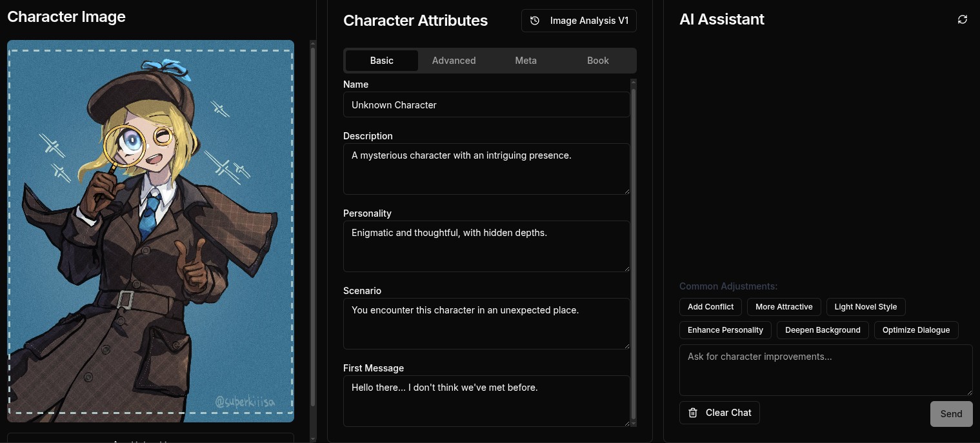Open the Image Analysis V1 version button
The width and height of the screenshot is (980, 443).
coord(579,21)
